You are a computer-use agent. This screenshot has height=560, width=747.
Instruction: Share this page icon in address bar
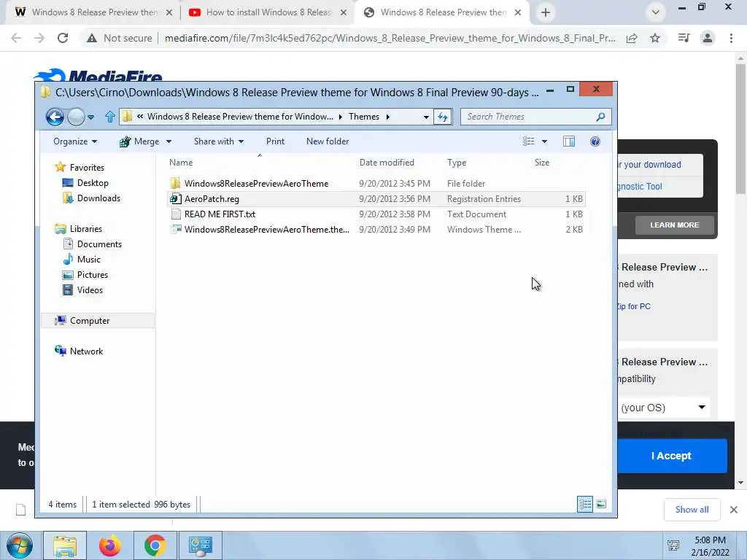(632, 38)
